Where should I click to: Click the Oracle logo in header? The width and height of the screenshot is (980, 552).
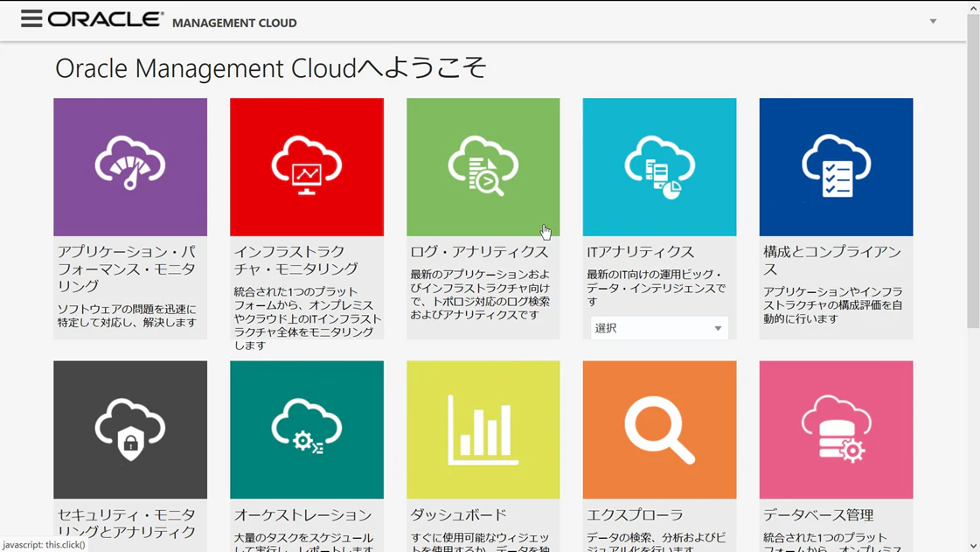pos(106,19)
